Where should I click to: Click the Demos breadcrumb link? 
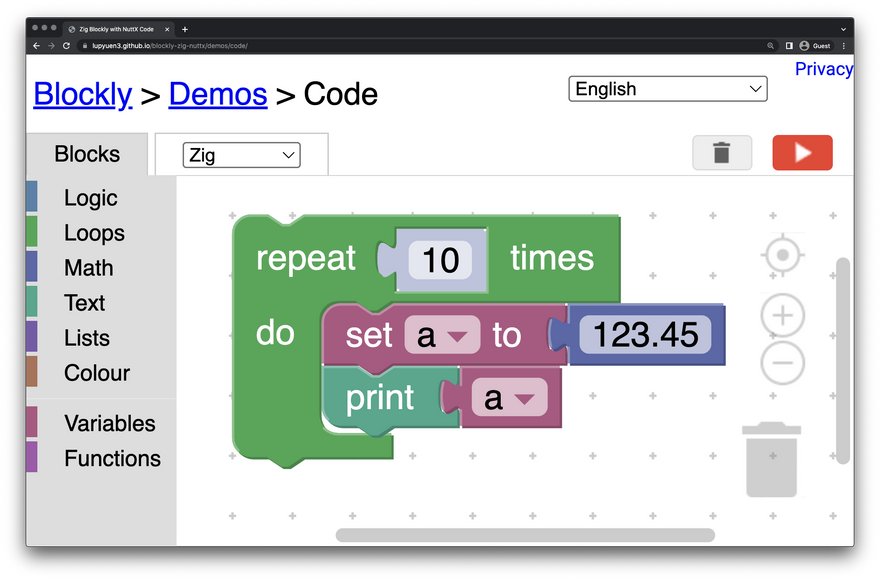pyautogui.click(x=217, y=94)
